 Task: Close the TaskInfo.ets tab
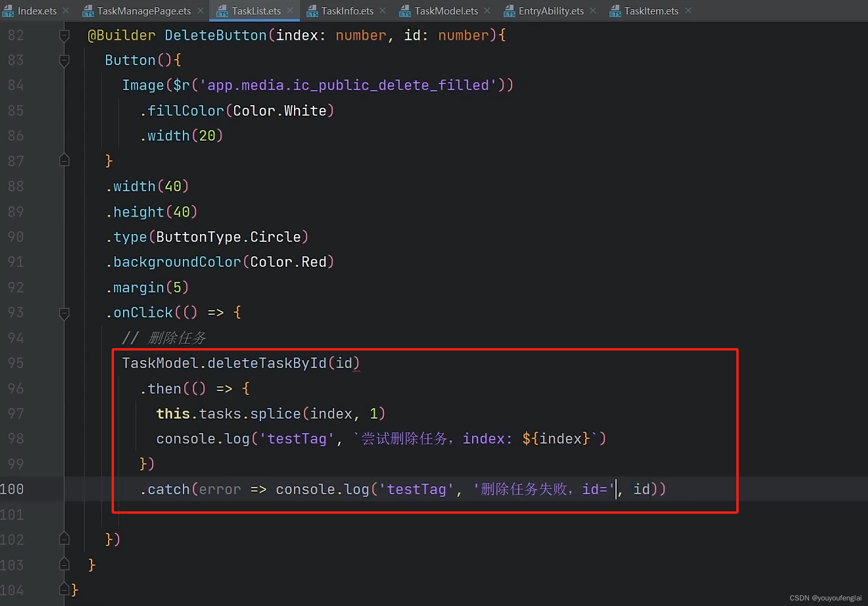(x=382, y=11)
